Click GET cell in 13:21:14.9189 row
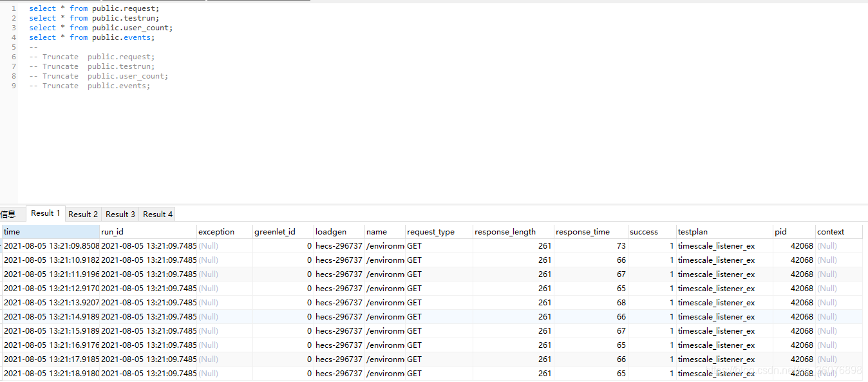This screenshot has width=868, height=382. click(439, 317)
